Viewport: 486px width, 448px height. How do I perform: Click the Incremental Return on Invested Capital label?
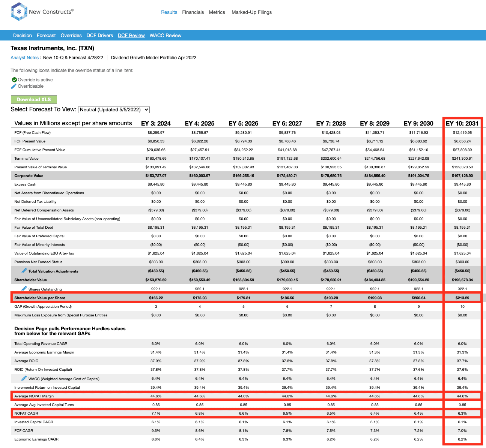point(47,388)
